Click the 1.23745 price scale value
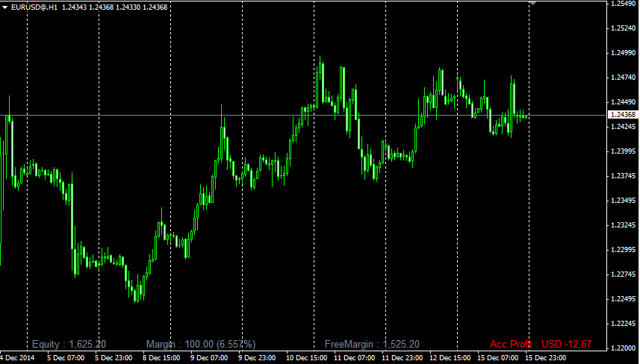This screenshot has width=640, height=364. click(623, 176)
